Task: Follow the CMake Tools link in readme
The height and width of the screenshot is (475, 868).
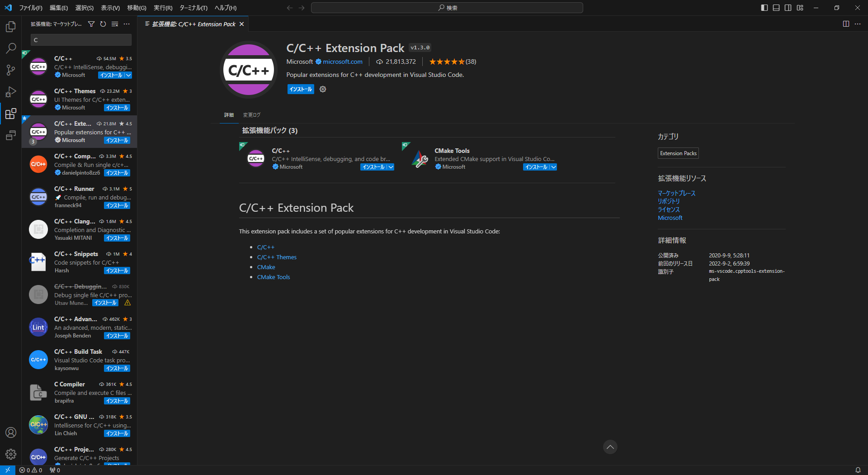Action: click(274, 277)
